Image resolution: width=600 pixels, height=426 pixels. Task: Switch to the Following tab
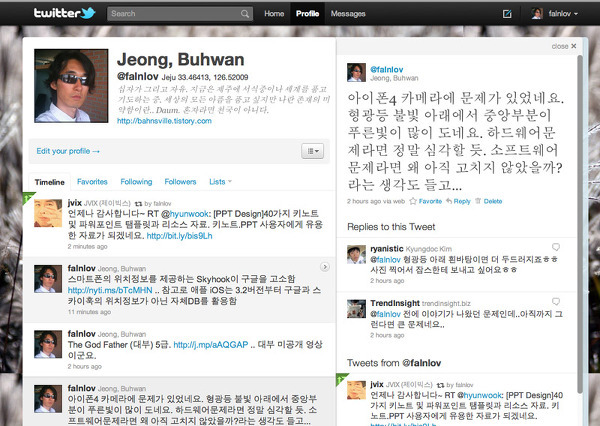tap(136, 182)
